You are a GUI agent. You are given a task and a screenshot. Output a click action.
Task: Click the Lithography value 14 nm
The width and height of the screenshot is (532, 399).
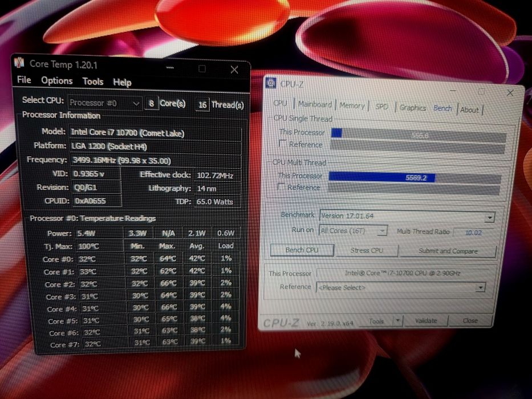217,189
